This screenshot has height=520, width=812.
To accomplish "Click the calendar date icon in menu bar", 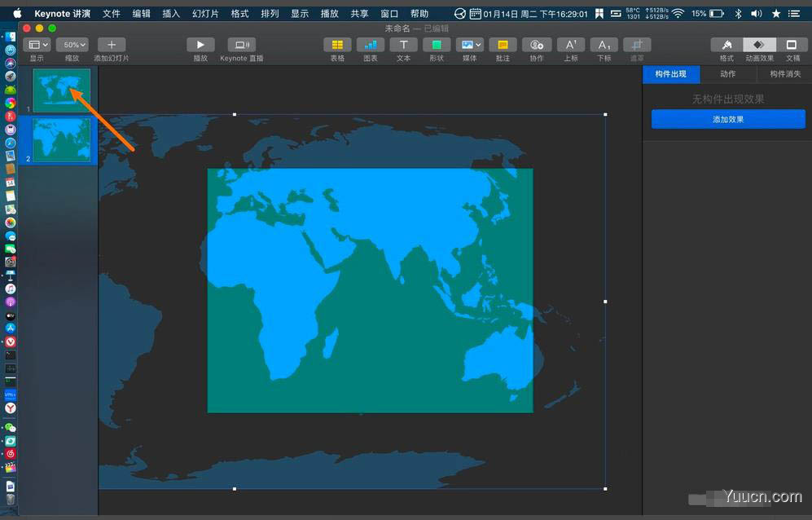I will point(475,14).
